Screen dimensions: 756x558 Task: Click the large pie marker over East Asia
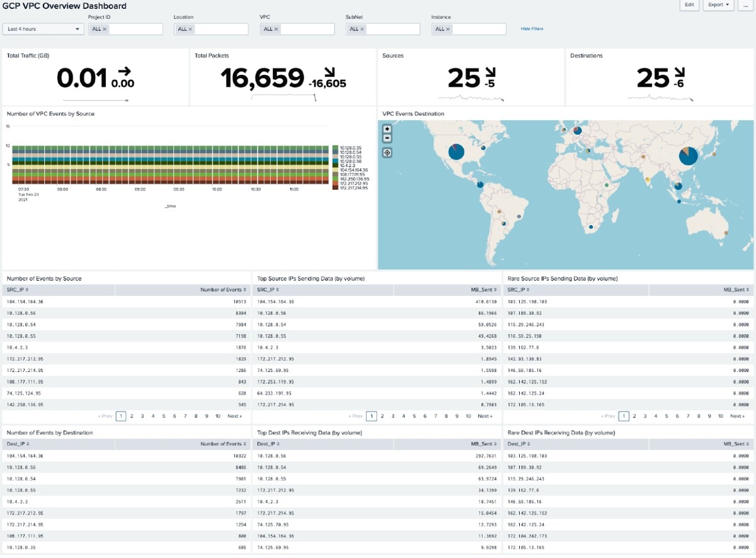(x=689, y=156)
